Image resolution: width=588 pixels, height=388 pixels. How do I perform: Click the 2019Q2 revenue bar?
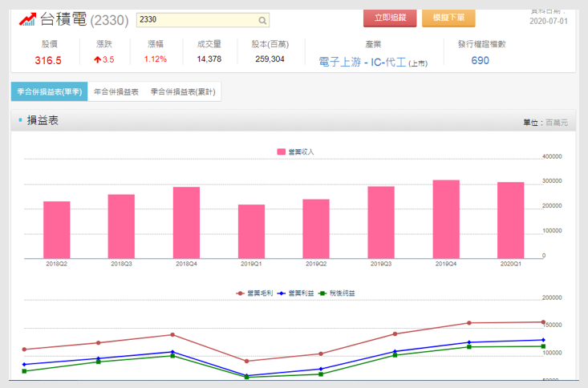tap(316, 228)
